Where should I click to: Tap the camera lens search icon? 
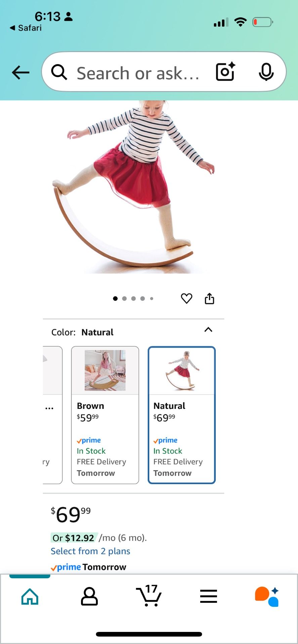click(x=225, y=72)
